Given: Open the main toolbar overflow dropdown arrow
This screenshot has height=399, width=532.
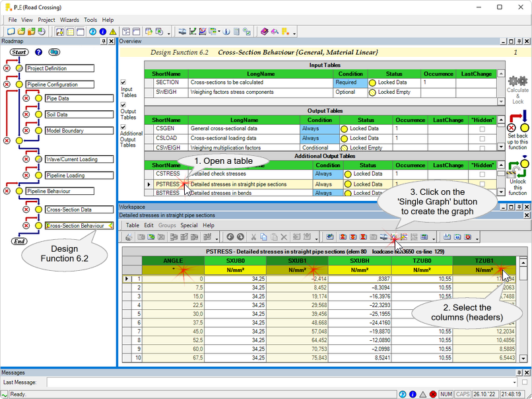Looking at the screenshot, I should coord(294,33).
